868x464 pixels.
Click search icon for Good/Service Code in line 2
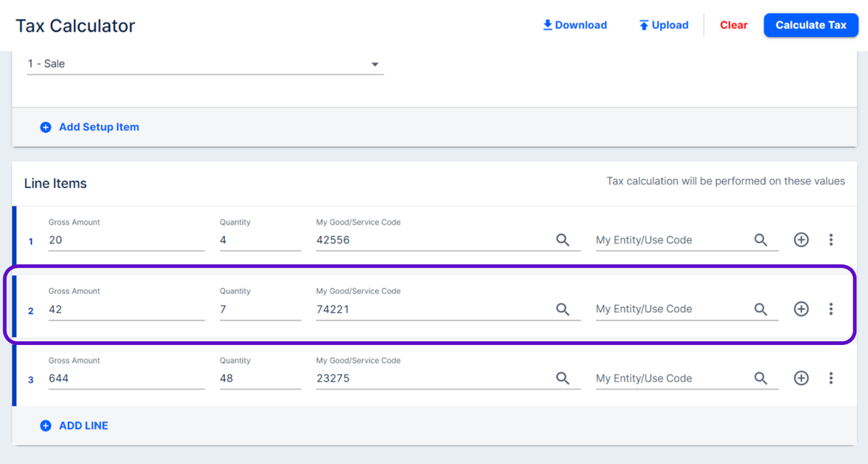tap(563, 309)
